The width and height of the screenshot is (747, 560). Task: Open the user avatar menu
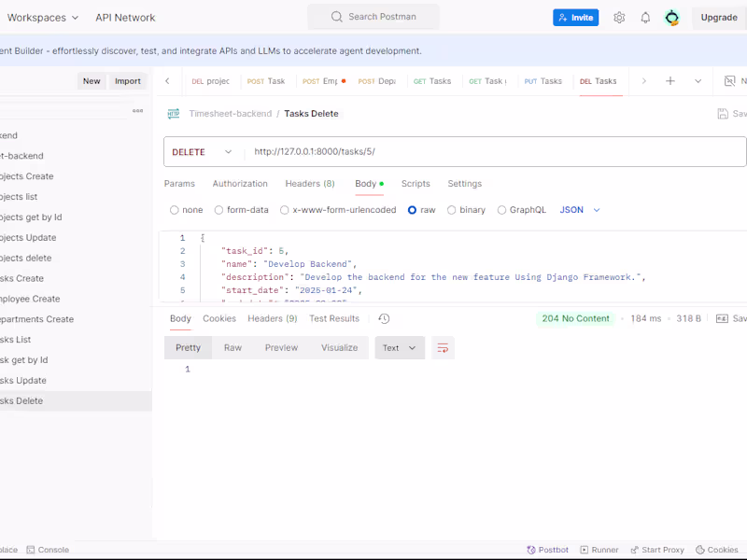[671, 18]
